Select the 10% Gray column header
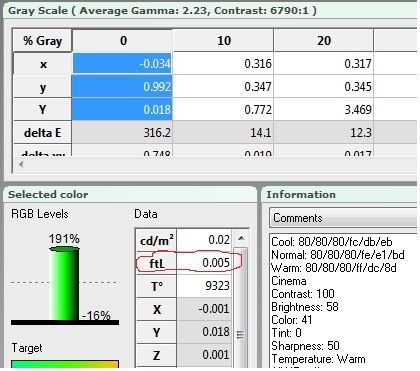 point(223,41)
